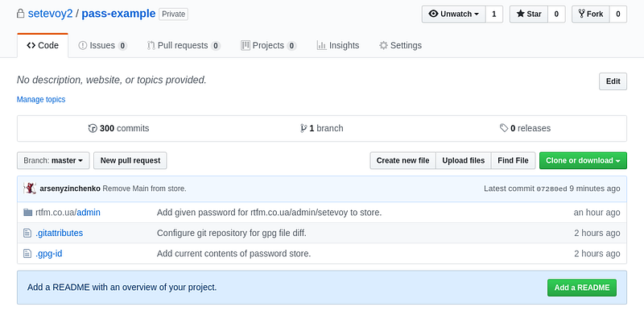
Task: Click the watchers count of 1
Action: (494, 14)
